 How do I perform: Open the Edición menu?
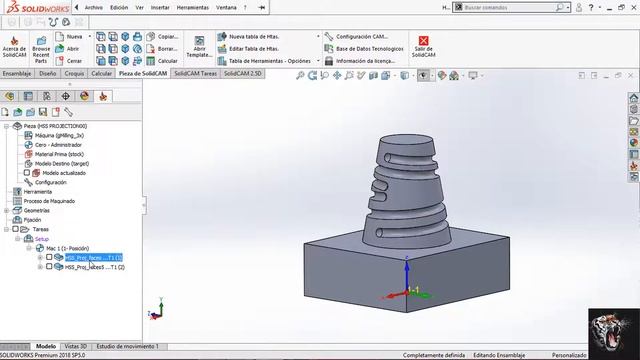(x=119, y=7)
